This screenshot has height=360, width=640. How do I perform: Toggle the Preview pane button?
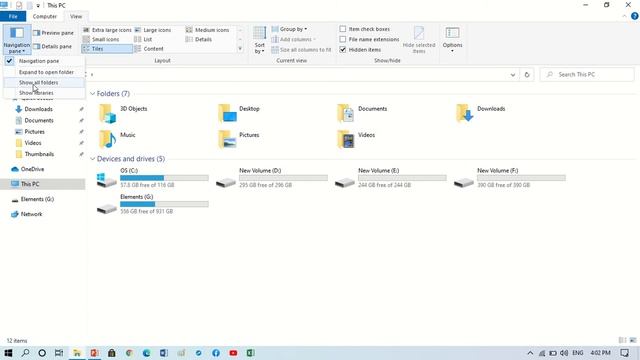coord(53,33)
